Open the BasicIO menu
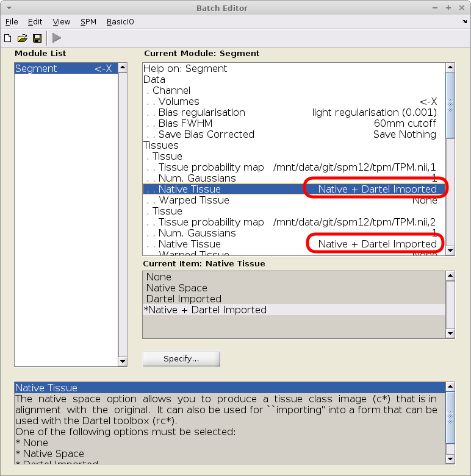This screenshot has width=471, height=476. coord(120,22)
